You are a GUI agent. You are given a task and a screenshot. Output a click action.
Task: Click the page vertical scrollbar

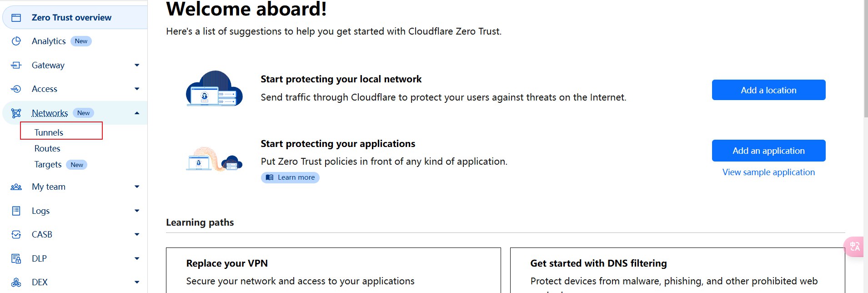pyautogui.click(x=865, y=59)
